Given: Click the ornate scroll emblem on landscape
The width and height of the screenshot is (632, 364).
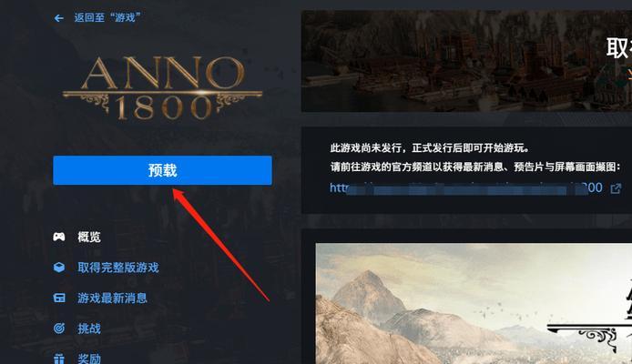Looking at the screenshot, I should pos(591,336).
